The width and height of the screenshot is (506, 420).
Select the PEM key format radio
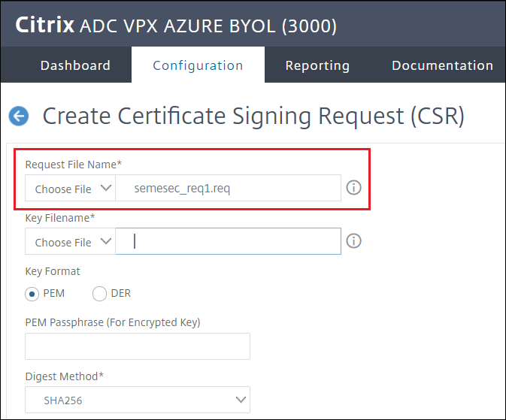coord(32,294)
